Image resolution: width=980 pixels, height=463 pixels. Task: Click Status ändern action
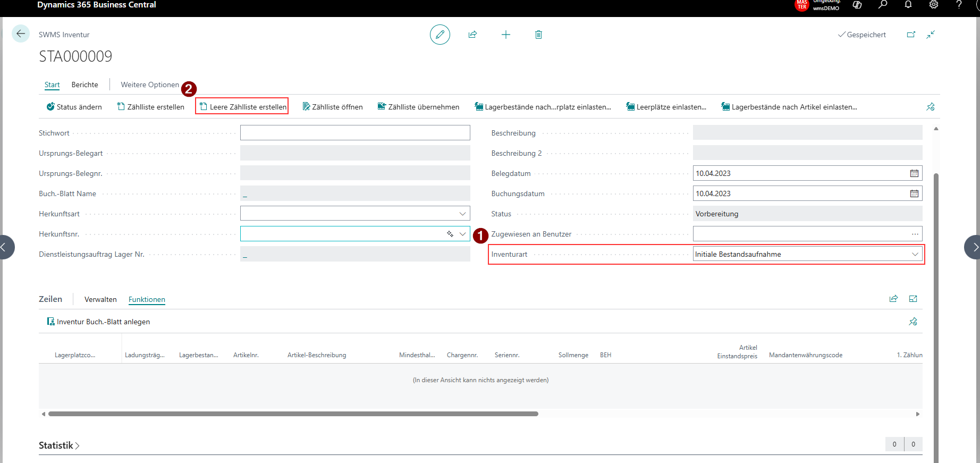click(x=74, y=107)
